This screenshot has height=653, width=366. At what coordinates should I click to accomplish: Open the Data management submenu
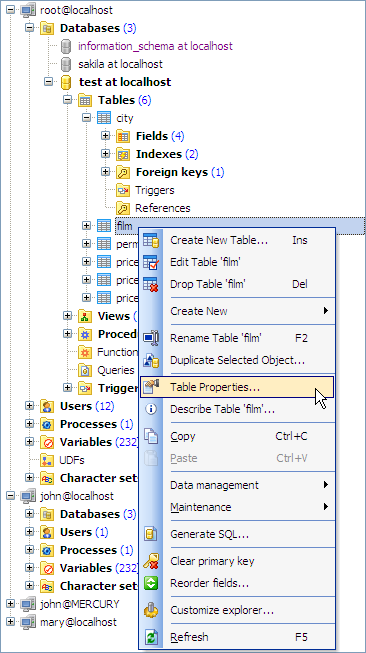click(237, 485)
